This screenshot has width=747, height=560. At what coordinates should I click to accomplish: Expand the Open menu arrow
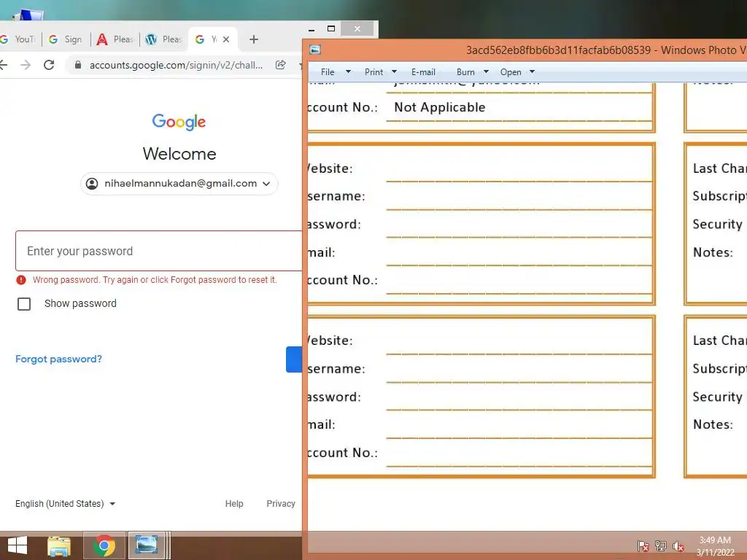tap(532, 72)
